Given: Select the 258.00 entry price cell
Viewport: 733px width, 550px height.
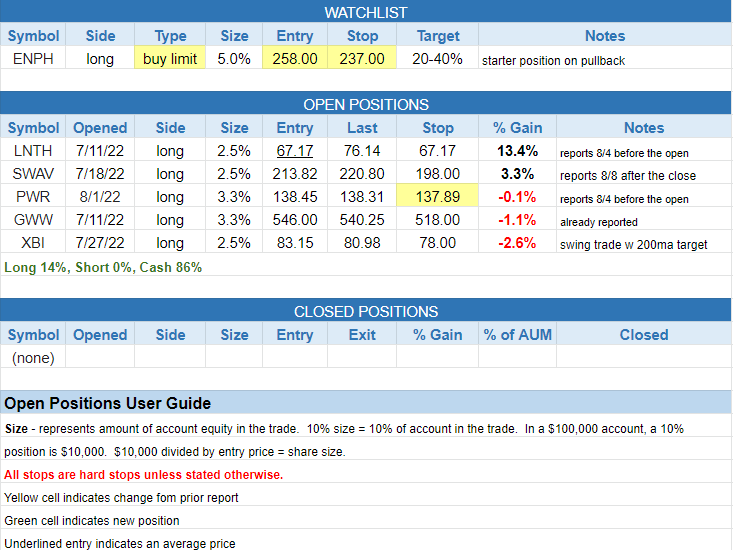Looking at the screenshot, I should (x=295, y=59).
